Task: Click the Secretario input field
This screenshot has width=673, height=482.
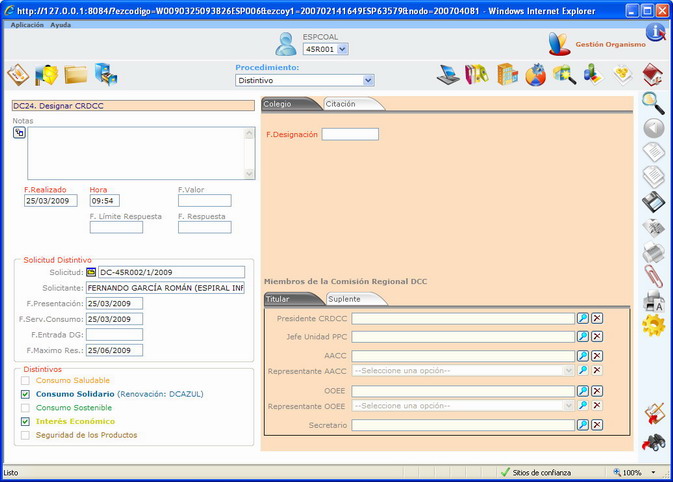Action: click(x=463, y=425)
